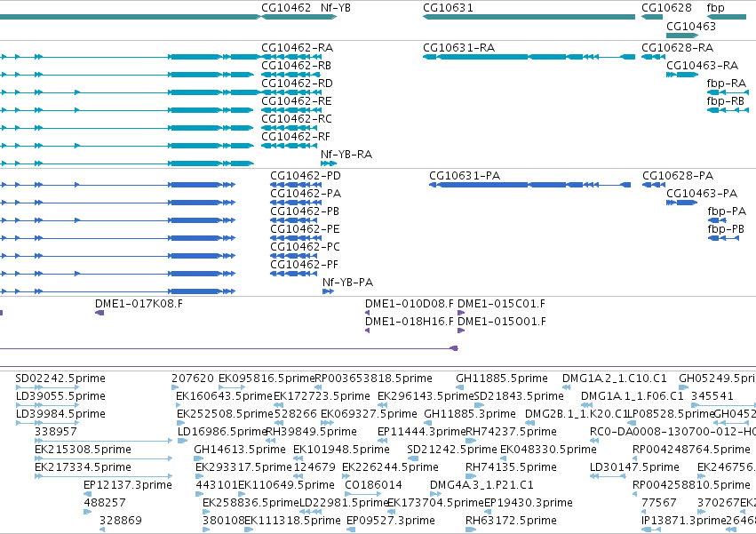Select the CG10462-PF protein label
Image resolution: width=756 pixels, height=534 pixels.
coord(304,265)
